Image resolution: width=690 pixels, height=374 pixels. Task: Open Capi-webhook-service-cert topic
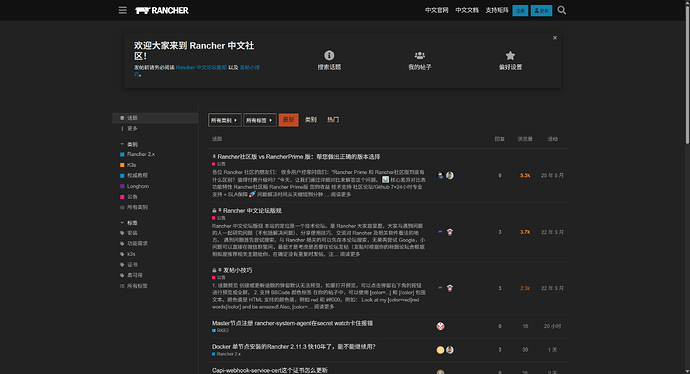[270, 370]
